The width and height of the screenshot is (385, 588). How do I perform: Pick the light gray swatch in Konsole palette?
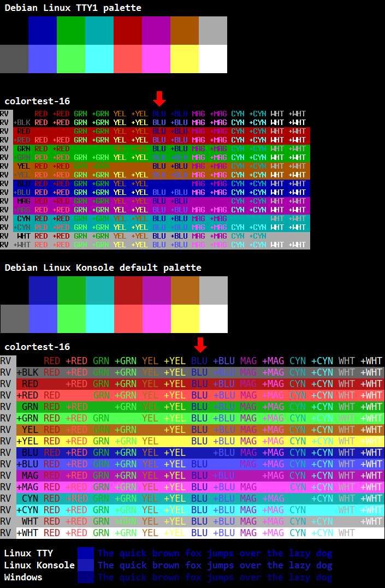214,290
